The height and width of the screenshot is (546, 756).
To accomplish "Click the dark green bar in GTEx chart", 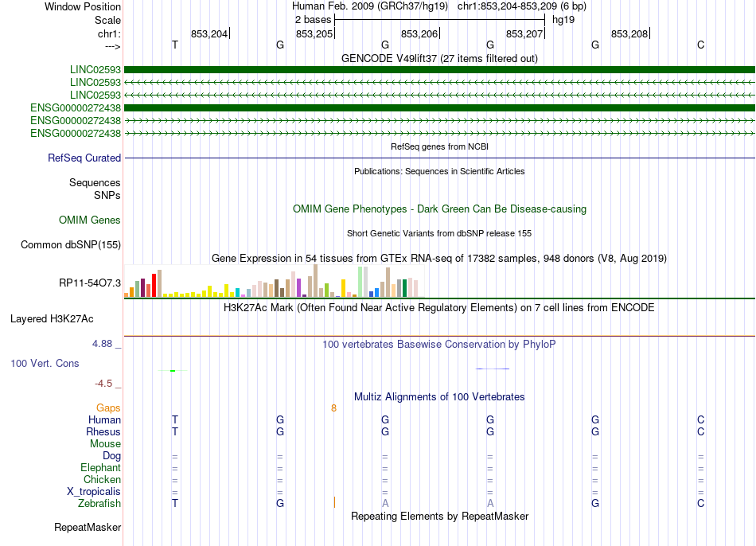I will click(x=404, y=288).
